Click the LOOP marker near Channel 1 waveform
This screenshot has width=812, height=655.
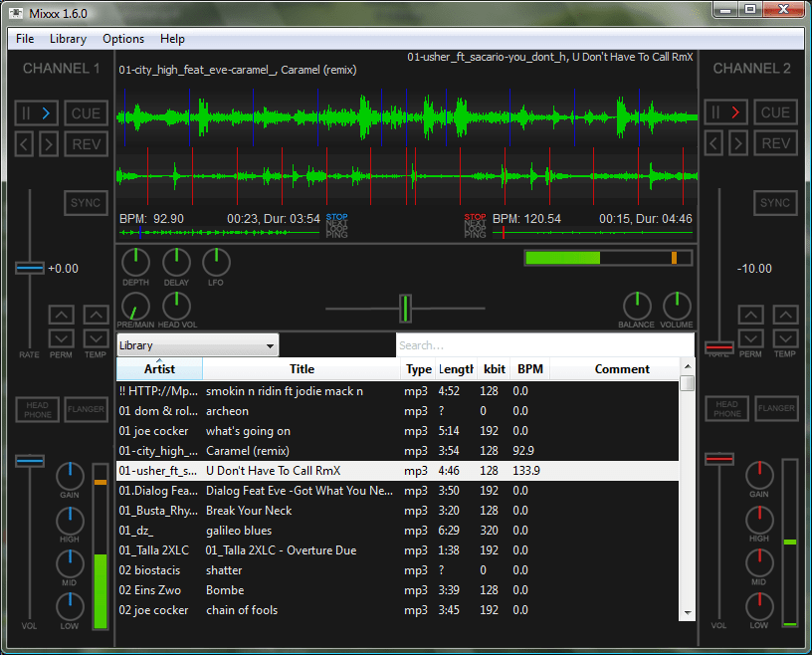[x=336, y=229]
